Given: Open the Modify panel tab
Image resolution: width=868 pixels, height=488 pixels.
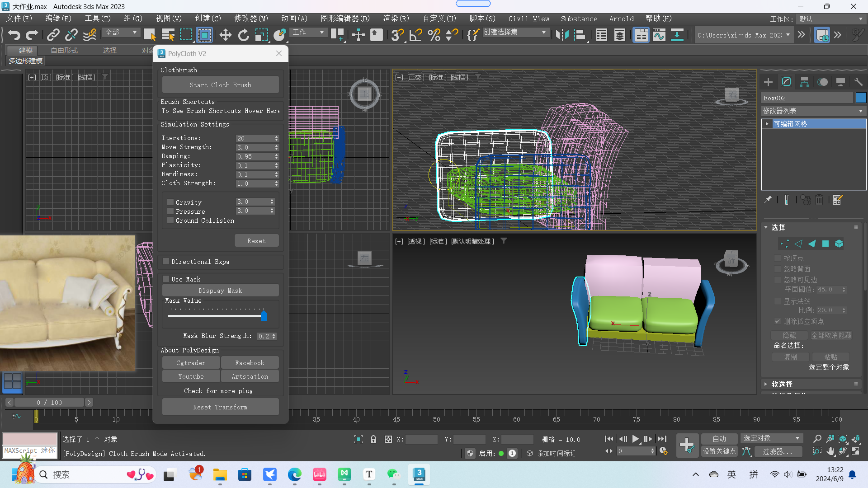Looking at the screenshot, I should point(786,82).
